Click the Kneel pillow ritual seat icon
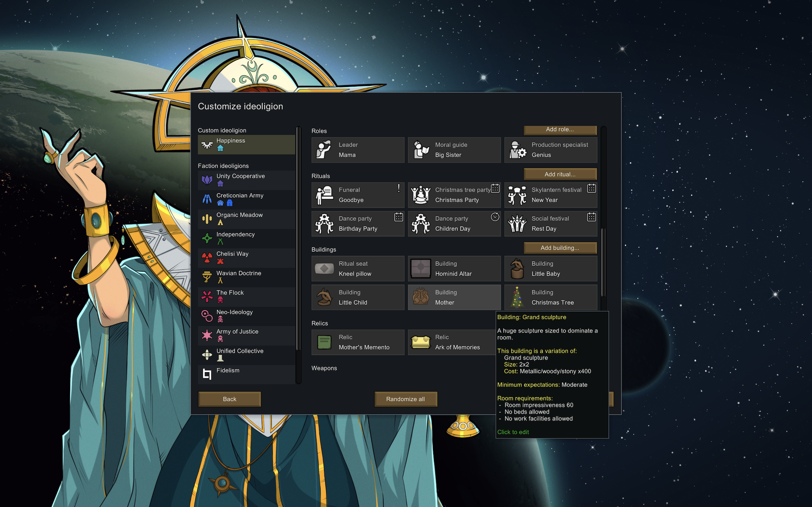This screenshot has width=812, height=507. [324, 269]
